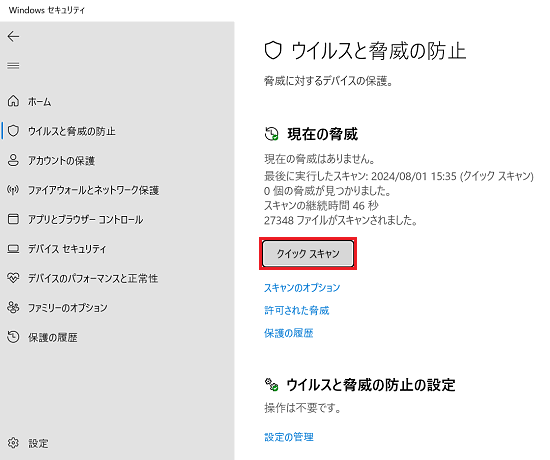Click the home icon in sidebar
The width and height of the screenshot is (550, 460).
pos(13,101)
